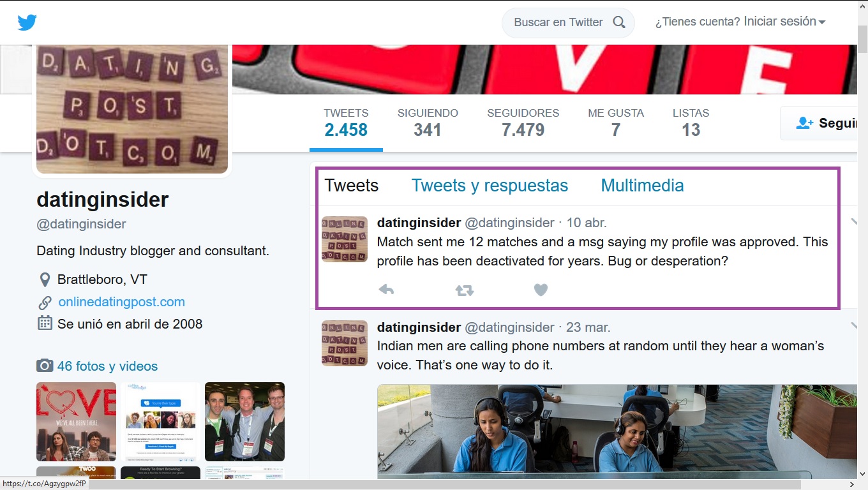
Task: Retweet the Match tweet
Action: pyautogui.click(x=465, y=290)
